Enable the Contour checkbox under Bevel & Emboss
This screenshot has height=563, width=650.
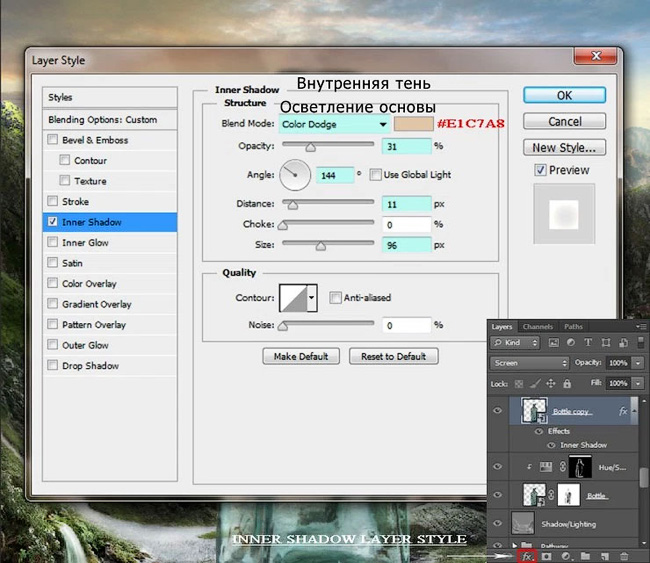(65, 160)
